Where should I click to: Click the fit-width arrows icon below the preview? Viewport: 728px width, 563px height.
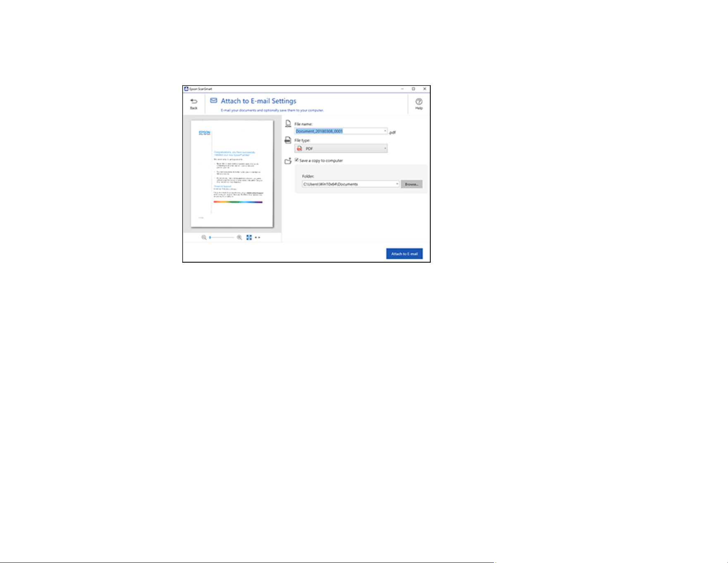tap(258, 237)
